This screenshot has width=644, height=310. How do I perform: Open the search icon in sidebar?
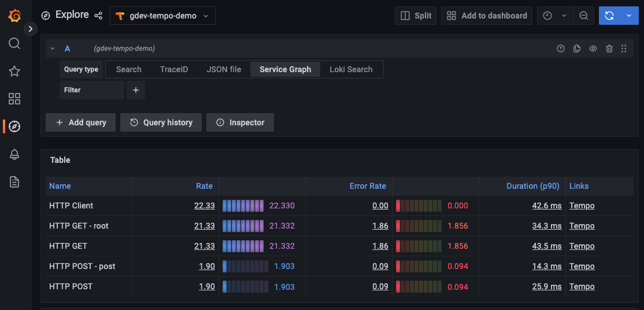pyautogui.click(x=15, y=43)
